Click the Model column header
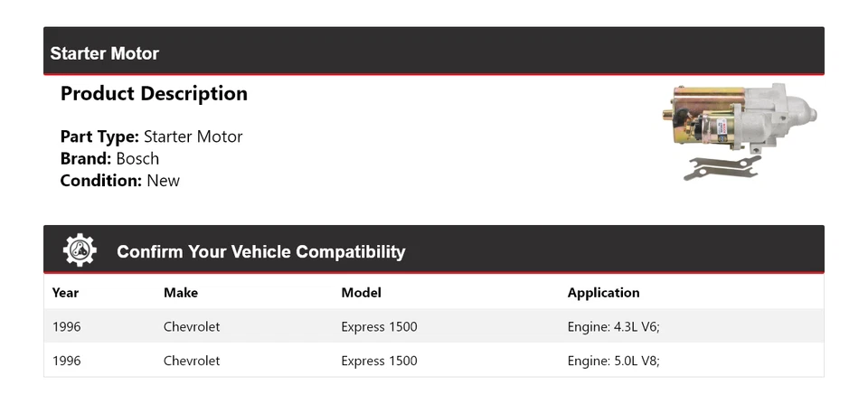This screenshot has width=868, height=404. click(361, 293)
